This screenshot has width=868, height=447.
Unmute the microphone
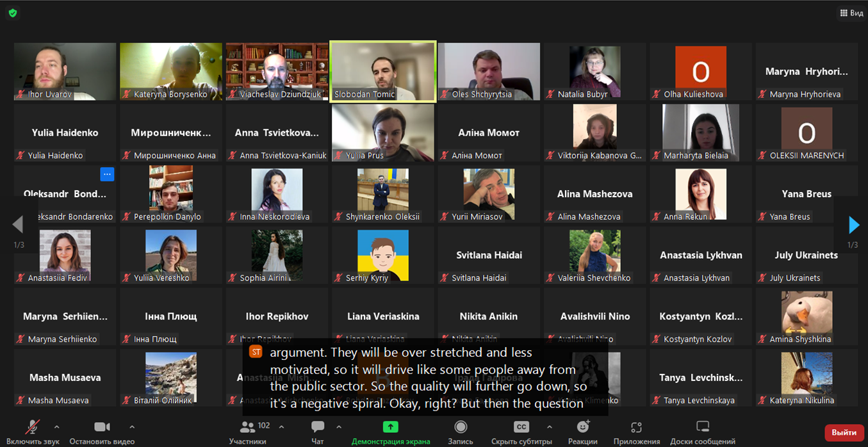pyautogui.click(x=32, y=427)
